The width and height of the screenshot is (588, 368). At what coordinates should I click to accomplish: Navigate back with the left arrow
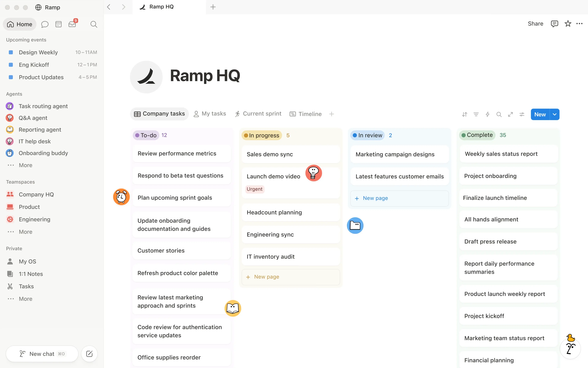[109, 7]
